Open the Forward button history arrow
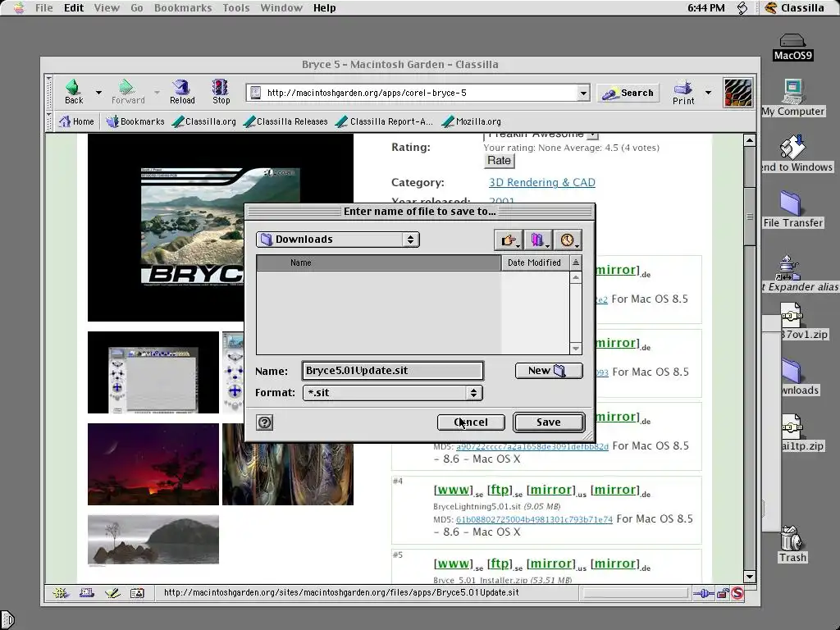This screenshot has width=840, height=630. tap(157, 92)
